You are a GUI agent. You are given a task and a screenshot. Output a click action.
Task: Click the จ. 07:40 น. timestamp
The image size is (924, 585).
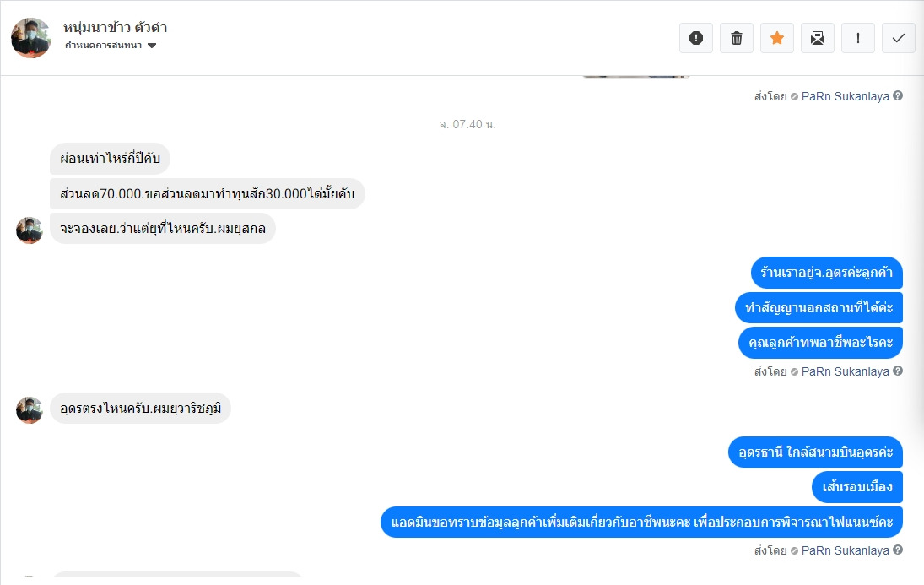click(x=467, y=124)
